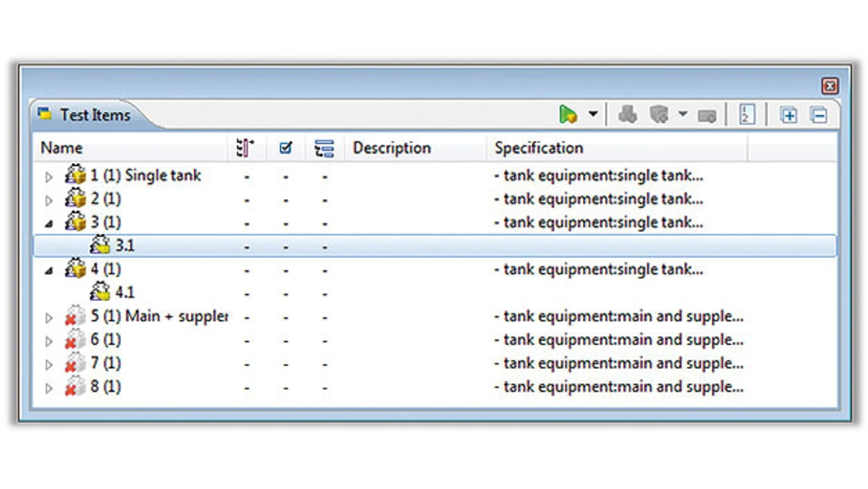Image resolution: width=868 pixels, height=489 pixels.
Task: Click the Name column header
Action: (x=62, y=148)
